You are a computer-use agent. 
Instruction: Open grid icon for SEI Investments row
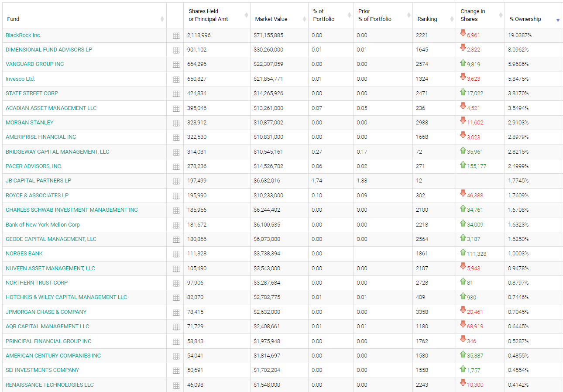pyautogui.click(x=176, y=371)
